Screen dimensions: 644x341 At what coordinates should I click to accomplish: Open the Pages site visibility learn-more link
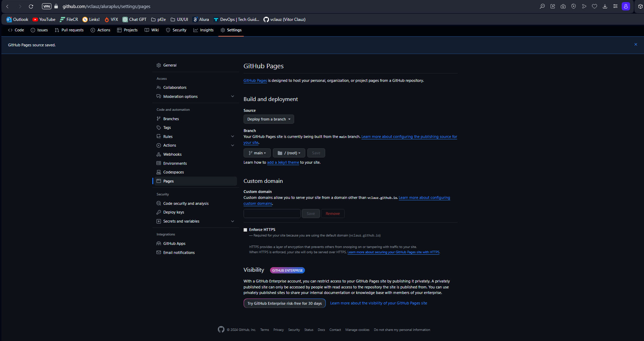tap(378, 303)
